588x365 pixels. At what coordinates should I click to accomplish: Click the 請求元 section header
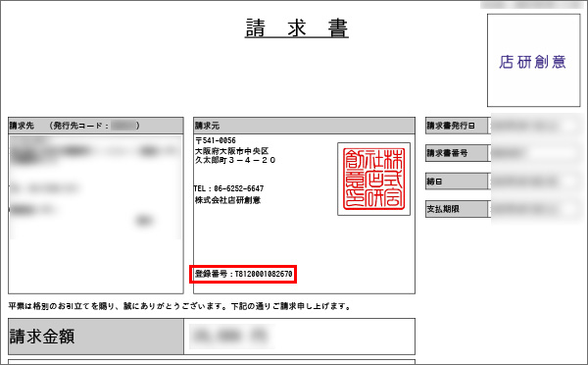click(x=304, y=126)
